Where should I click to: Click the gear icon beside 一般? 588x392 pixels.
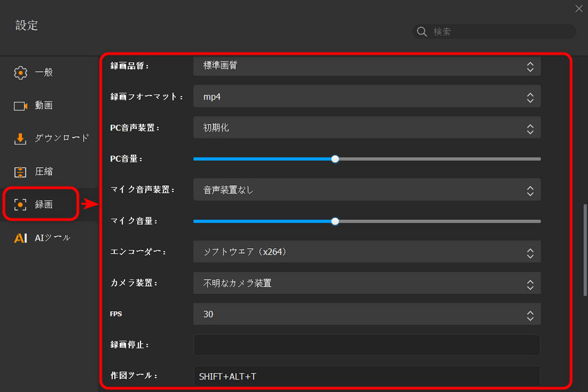tap(21, 73)
